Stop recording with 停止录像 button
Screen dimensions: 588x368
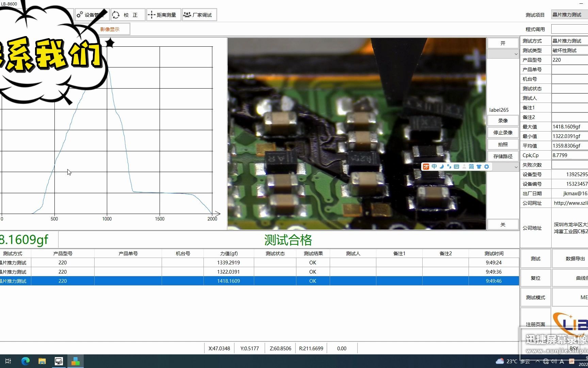pos(503,133)
